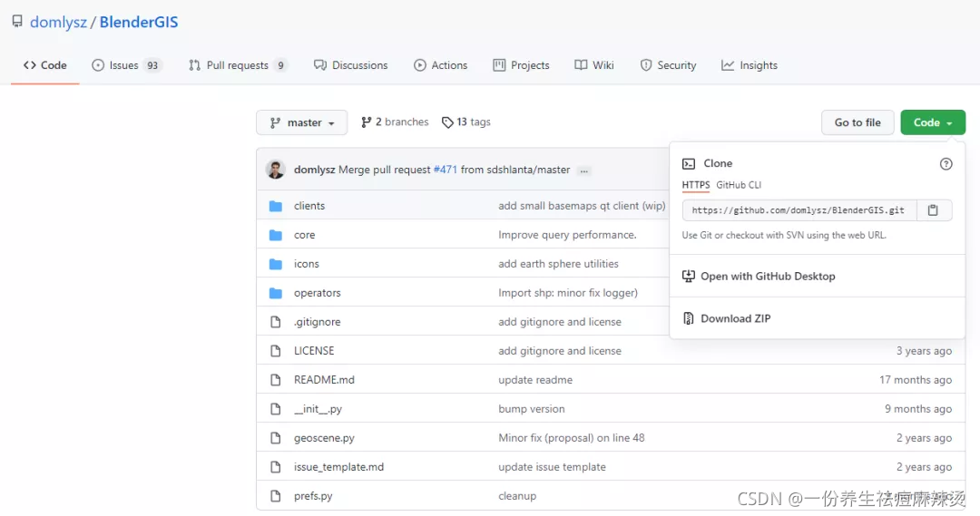980x516 pixels.
Task: Open the core folder
Action: click(304, 235)
